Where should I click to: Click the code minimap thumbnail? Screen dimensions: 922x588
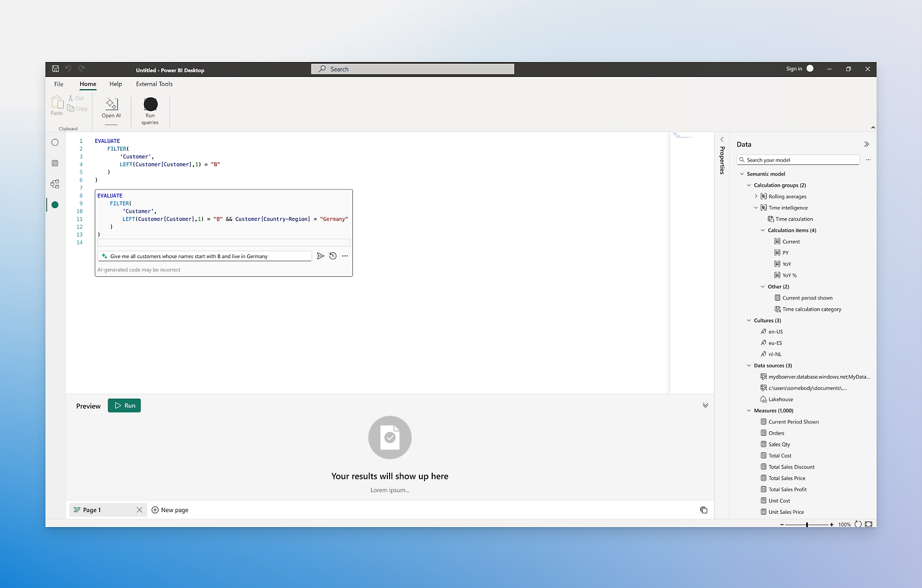[683, 136]
